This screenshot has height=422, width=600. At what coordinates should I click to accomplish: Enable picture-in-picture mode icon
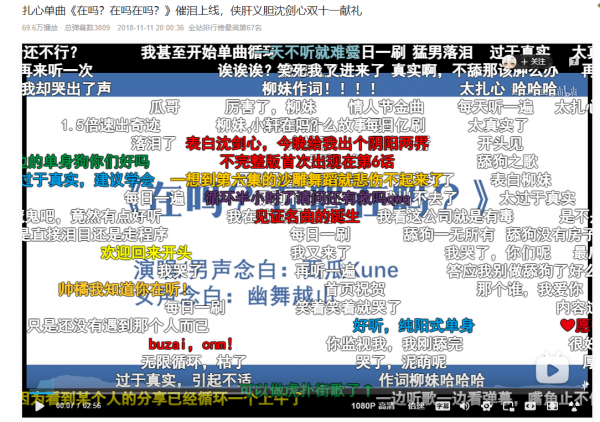coord(509,406)
